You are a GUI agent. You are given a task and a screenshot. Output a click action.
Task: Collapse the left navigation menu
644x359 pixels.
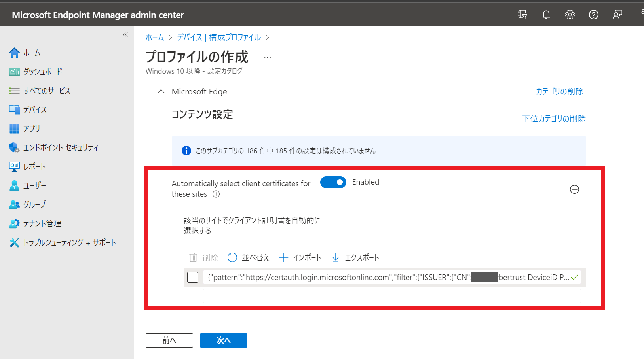click(125, 35)
